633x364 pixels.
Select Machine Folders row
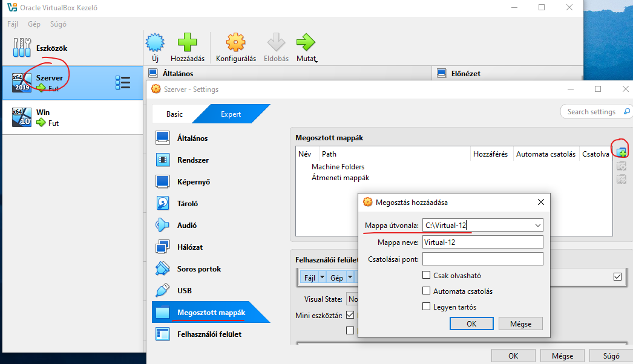pyautogui.click(x=338, y=167)
